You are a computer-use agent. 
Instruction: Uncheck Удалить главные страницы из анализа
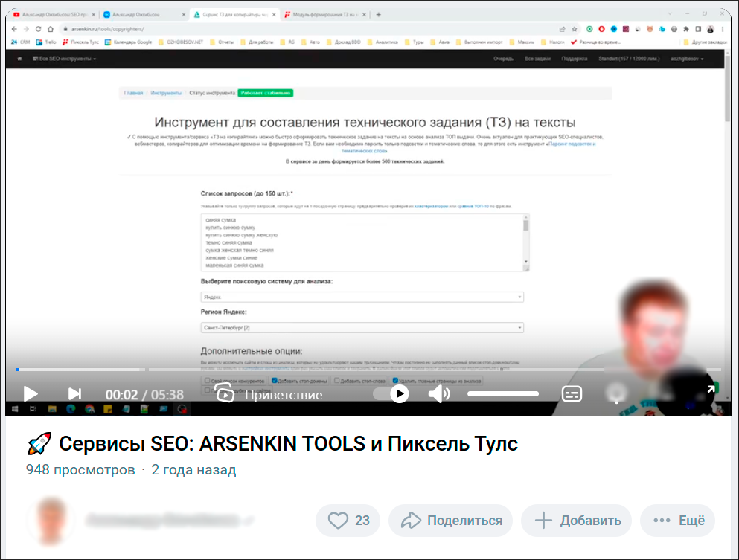point(395,381)
